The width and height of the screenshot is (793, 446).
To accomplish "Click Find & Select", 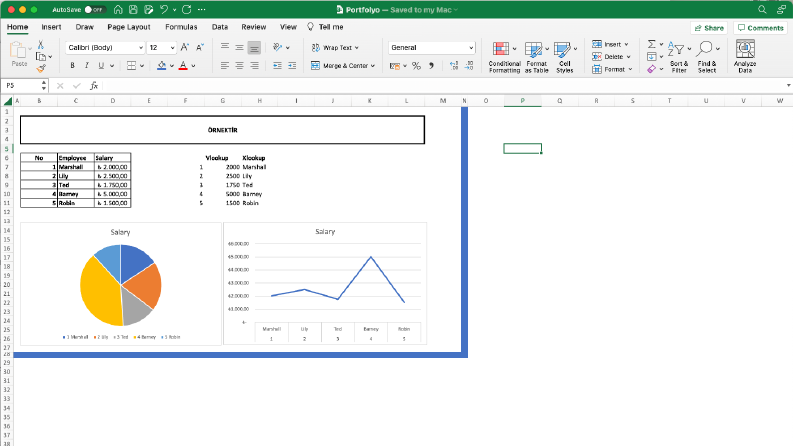I will coord(707,57).
